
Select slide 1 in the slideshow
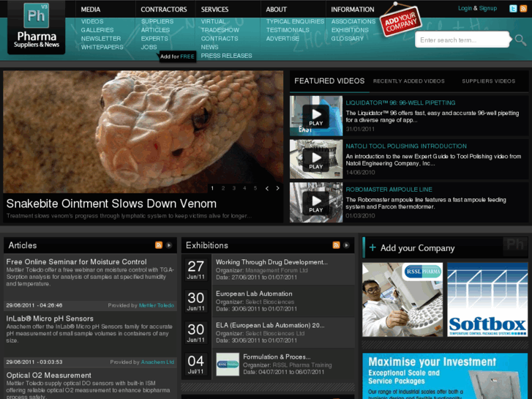point(212,188)
